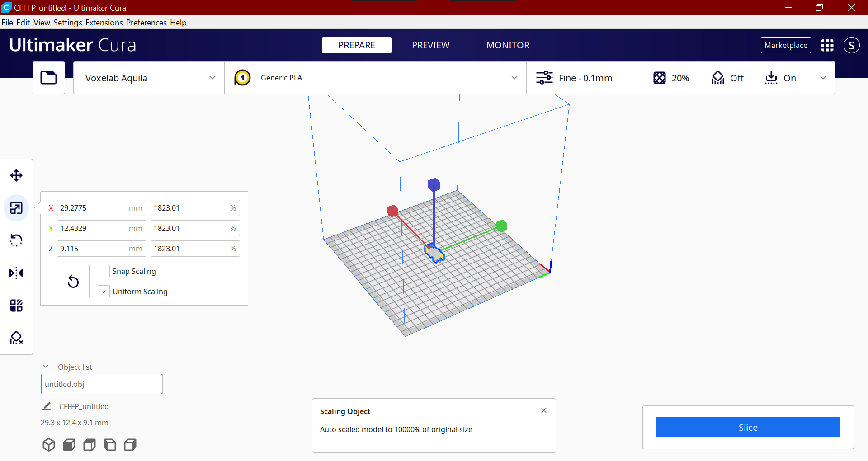
Task: Click the print profile sliders icon
Action: click(x=544, y=78)
